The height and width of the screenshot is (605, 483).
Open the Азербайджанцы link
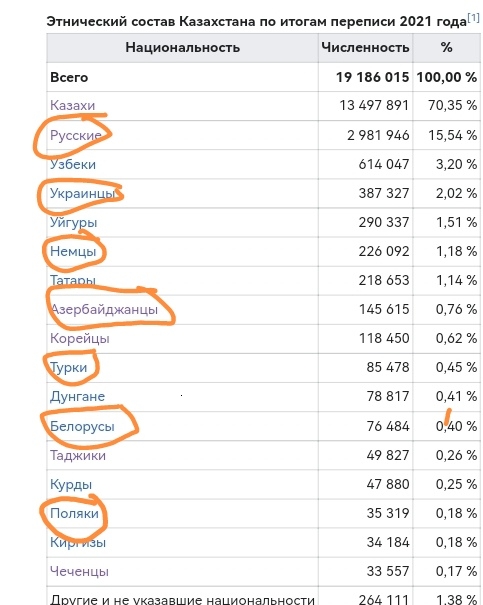[104, 309]
